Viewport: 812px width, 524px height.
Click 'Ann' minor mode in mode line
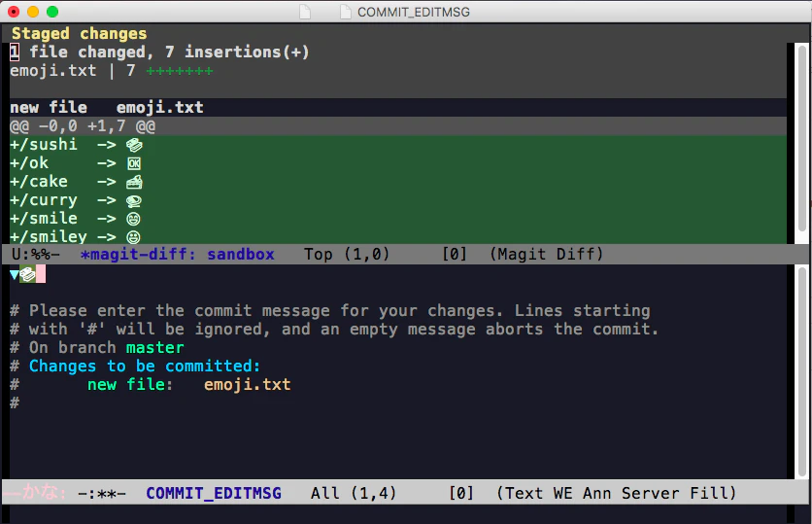click(x=596, y=494)
